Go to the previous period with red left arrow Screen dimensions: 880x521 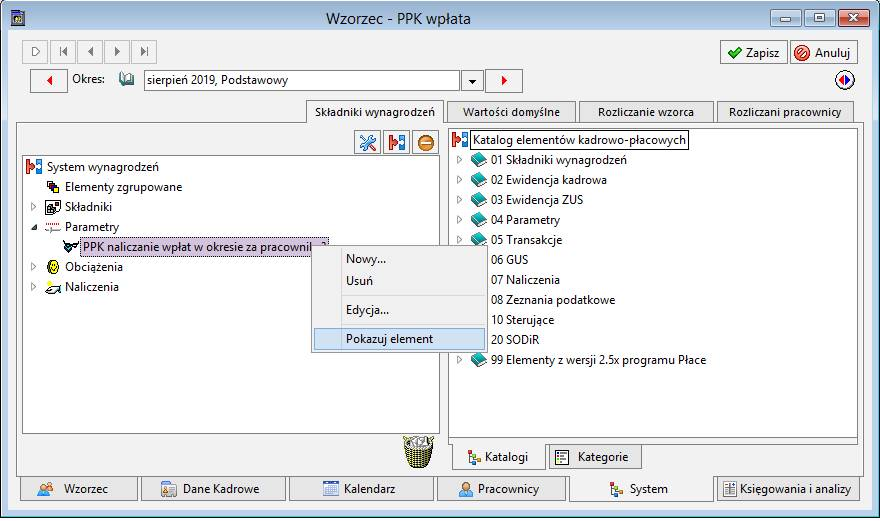point(48,80)
